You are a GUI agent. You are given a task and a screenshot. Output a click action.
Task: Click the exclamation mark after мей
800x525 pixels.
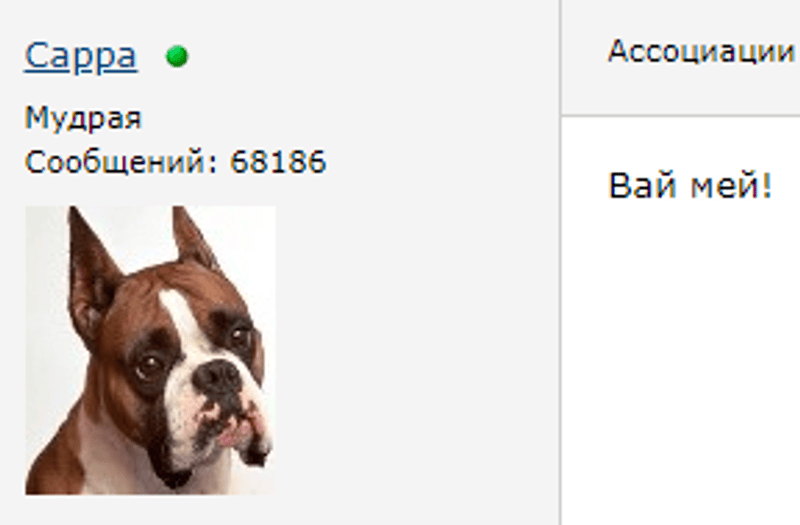[x=767, y=185]
